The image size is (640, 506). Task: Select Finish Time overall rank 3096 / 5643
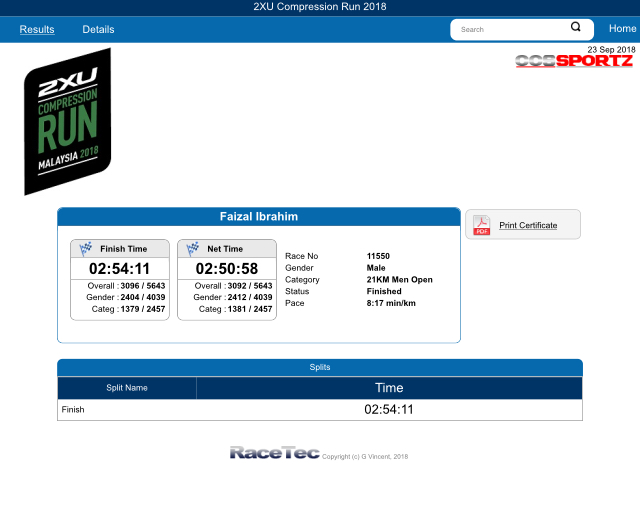coord(143,286)
